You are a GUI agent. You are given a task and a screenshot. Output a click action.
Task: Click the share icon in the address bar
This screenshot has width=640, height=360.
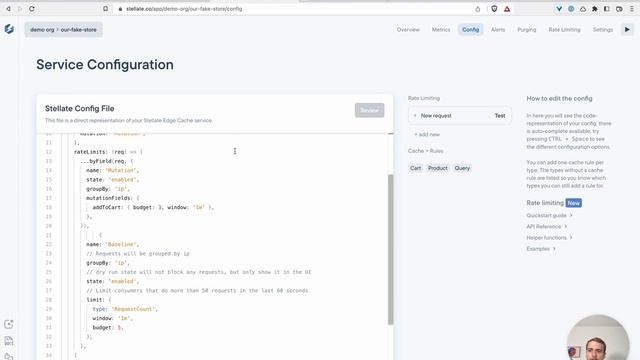478,9
